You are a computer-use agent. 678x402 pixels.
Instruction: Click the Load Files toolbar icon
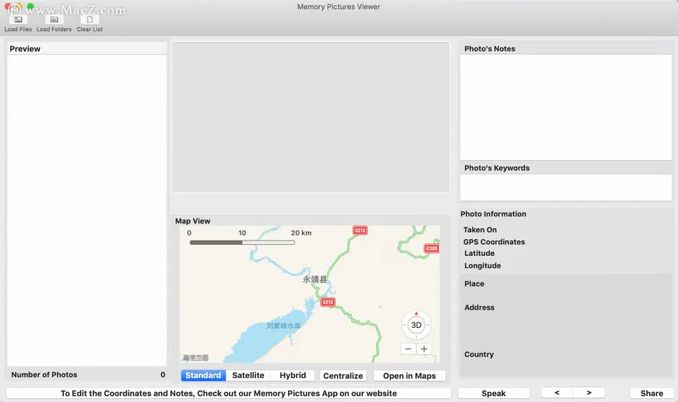tap(18, 19)
